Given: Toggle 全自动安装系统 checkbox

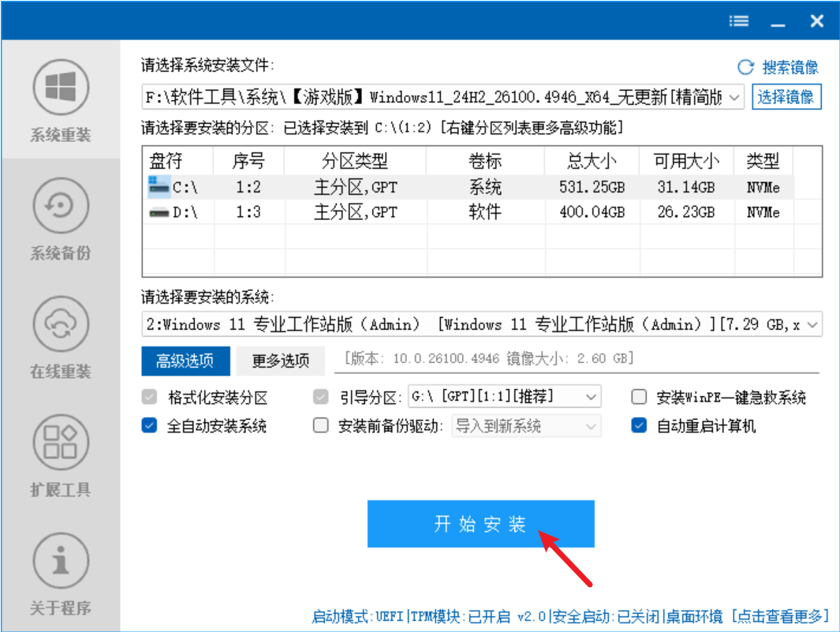Looking at the screenshot, I should (x=149, y=425).
